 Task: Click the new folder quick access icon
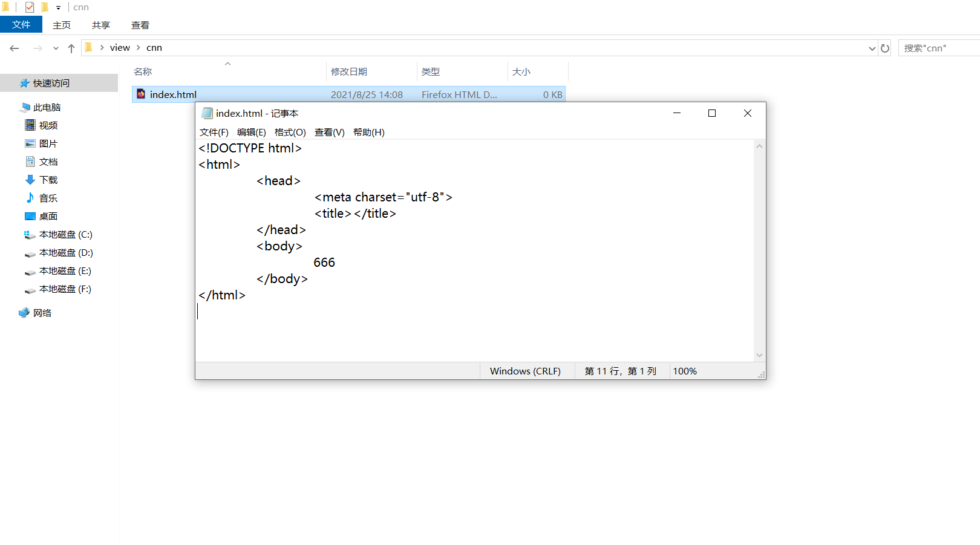(45, 7)
